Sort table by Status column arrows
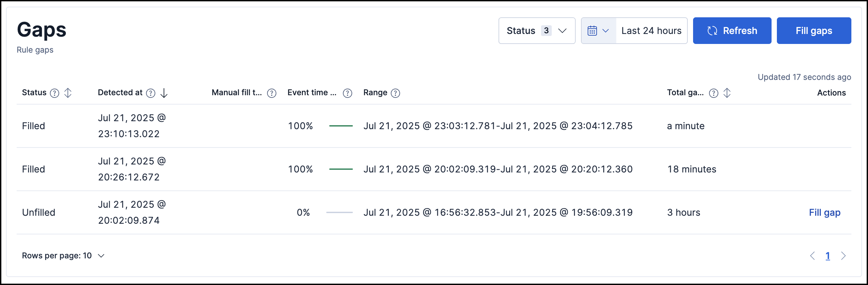The image size is (868, 285). (x=68, y=93)
